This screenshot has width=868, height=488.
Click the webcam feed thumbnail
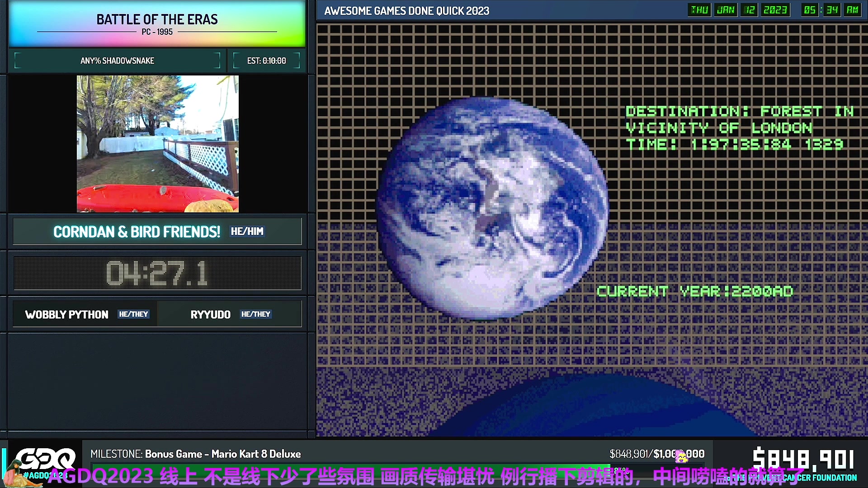(x=157, y=144)
